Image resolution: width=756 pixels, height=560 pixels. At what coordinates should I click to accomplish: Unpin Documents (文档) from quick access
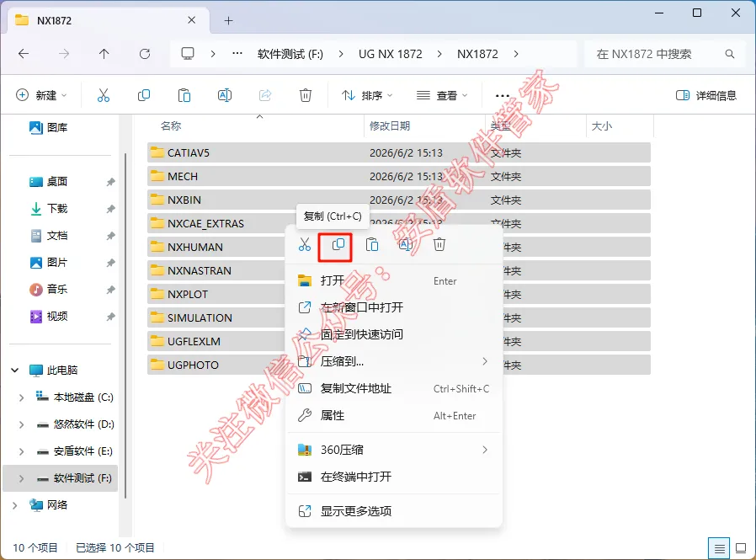111,236
